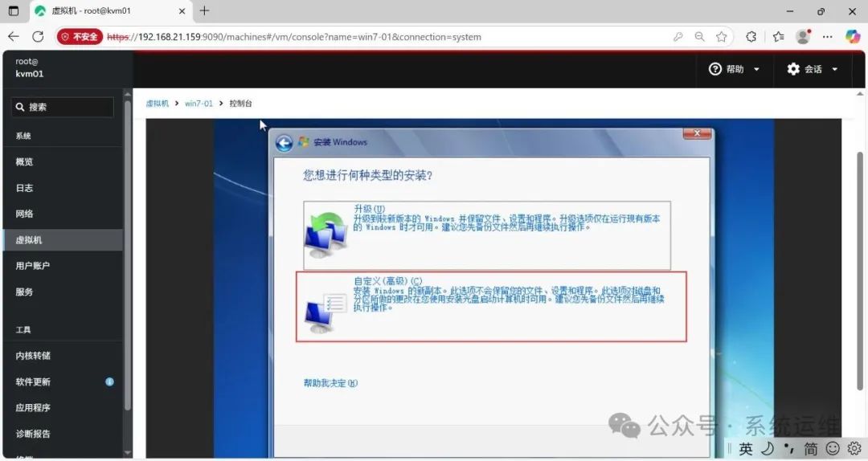868x461 pixels.
Task: Select 虚拟机 in the sidebar
Action: pyautogui.click(x=63, y=239)
